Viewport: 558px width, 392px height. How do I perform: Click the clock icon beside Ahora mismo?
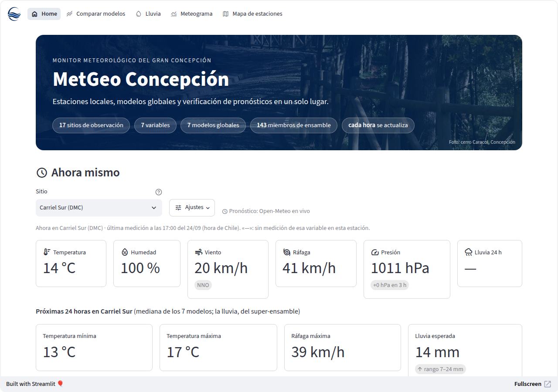(41, 173)
